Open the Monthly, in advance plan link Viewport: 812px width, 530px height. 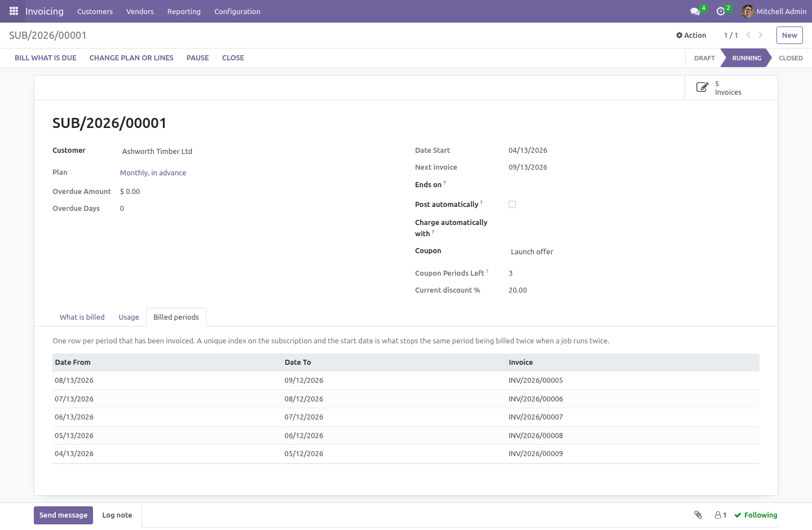(x=153, y=173)
